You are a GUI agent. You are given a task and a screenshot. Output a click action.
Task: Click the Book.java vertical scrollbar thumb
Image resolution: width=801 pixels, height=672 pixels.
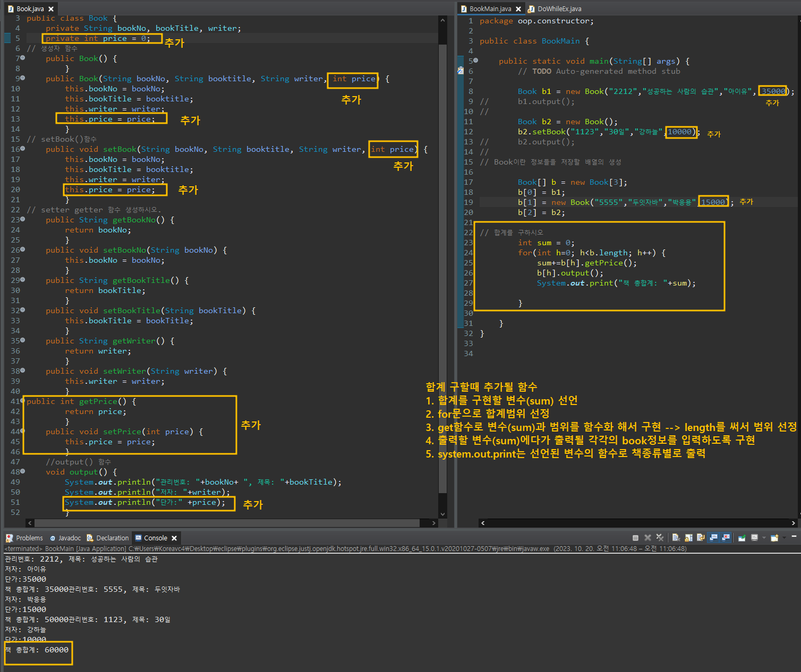pos(442,269)
